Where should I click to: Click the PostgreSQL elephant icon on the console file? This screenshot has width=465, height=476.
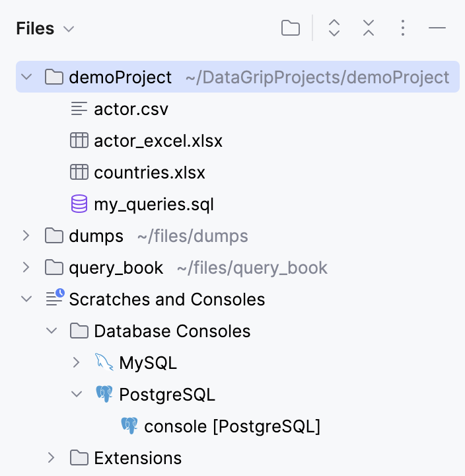click(x=129, y=426)
